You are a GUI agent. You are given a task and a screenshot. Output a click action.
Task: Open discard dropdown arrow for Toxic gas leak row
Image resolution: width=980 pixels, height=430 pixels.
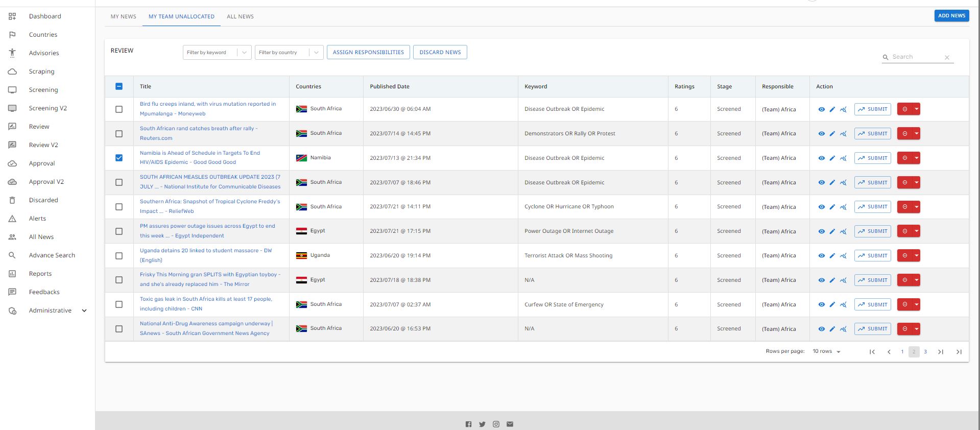(916, 305)
